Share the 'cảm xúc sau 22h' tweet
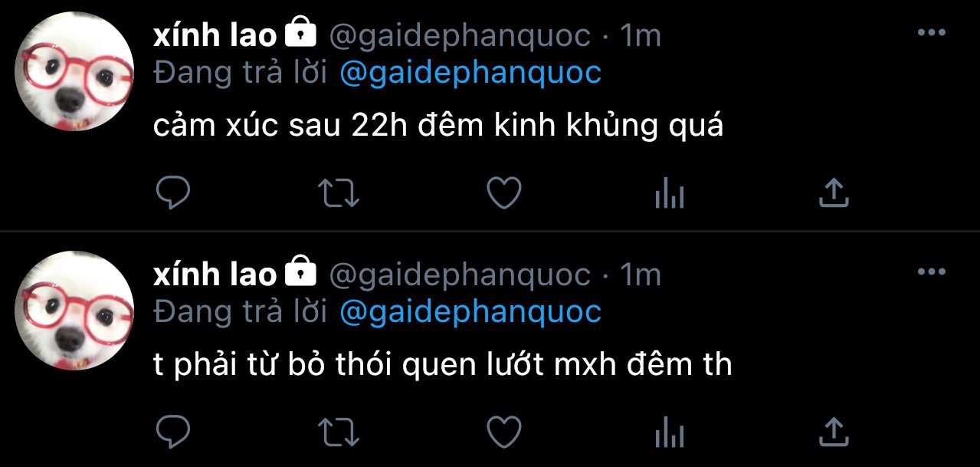The height and width of the screenshot is (467, 980). pos(834,193)
